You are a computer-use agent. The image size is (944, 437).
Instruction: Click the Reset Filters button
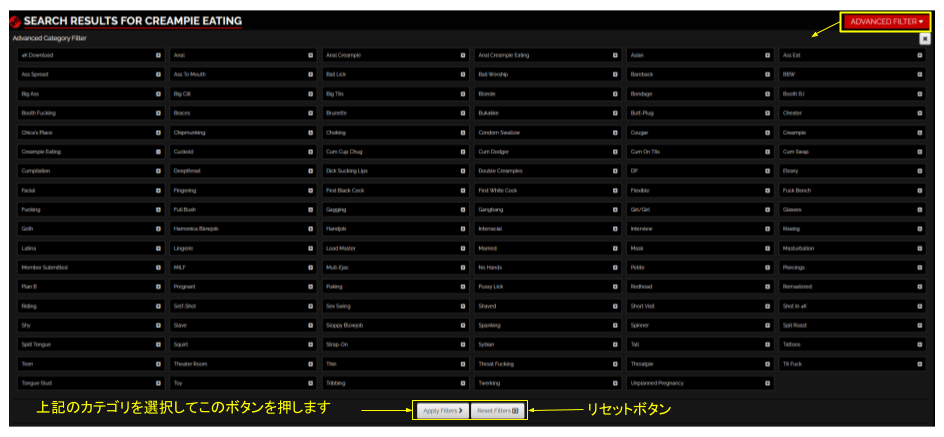497,410
